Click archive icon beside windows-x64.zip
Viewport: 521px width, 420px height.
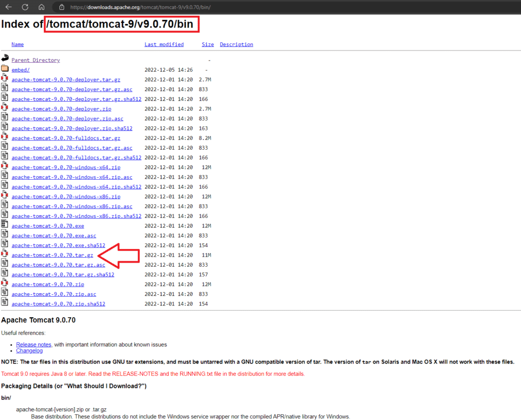pyautogui.click(x=5, y=165)
